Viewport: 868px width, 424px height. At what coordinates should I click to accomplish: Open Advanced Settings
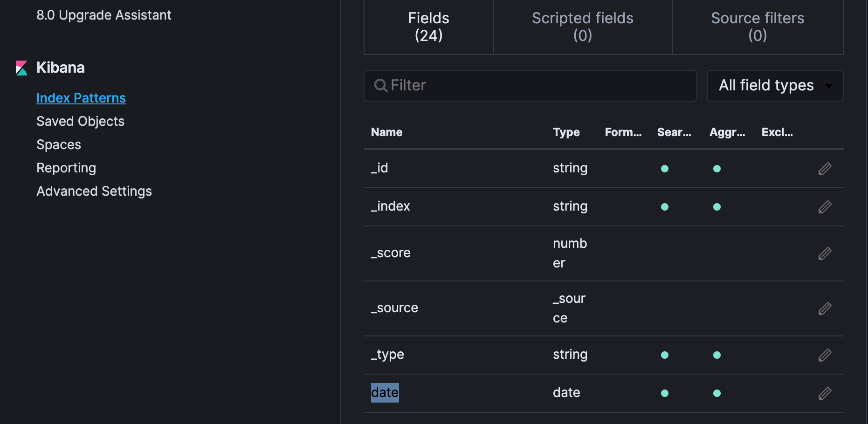[x=94, y=191]
